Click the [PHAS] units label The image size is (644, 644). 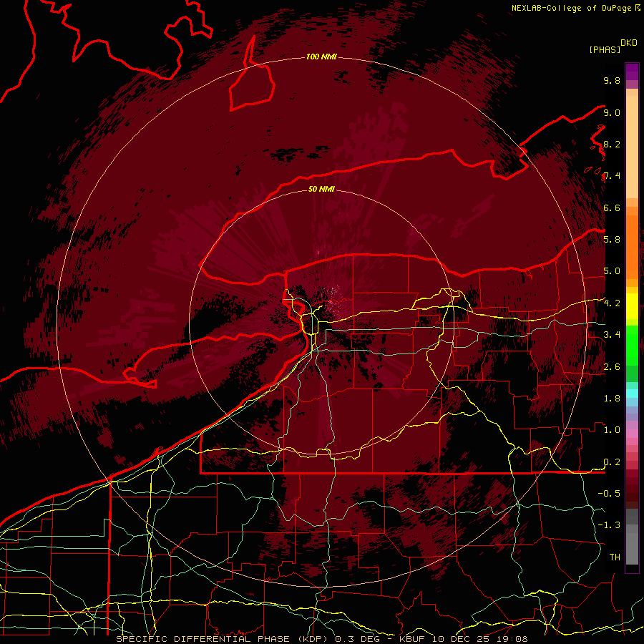605,49
